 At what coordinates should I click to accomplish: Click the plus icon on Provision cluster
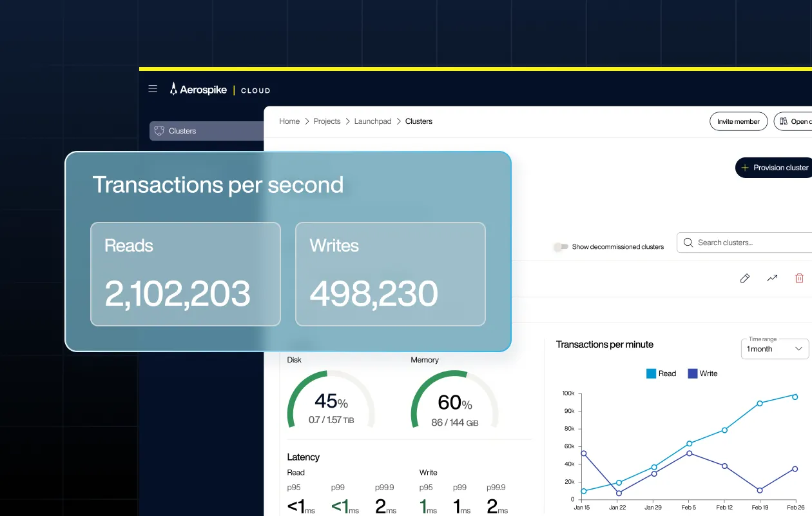click(x=745, y=168)
